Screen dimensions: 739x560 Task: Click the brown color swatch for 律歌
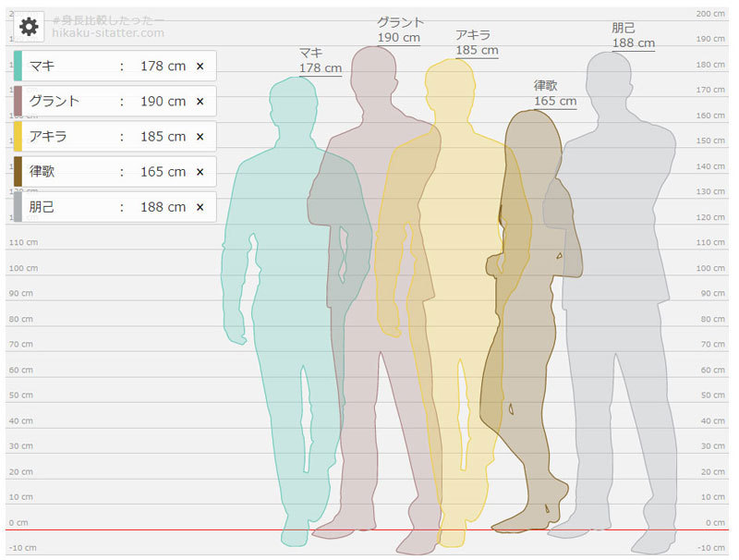pyautogui.click(x=18, y=172)
